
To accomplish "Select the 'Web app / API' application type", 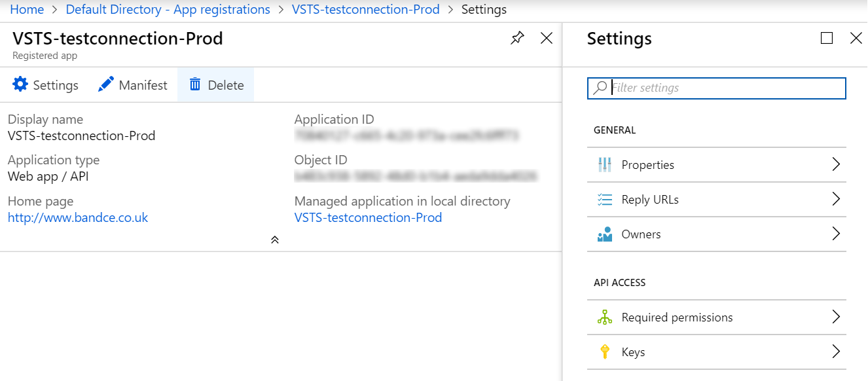I will click(48, 176).
